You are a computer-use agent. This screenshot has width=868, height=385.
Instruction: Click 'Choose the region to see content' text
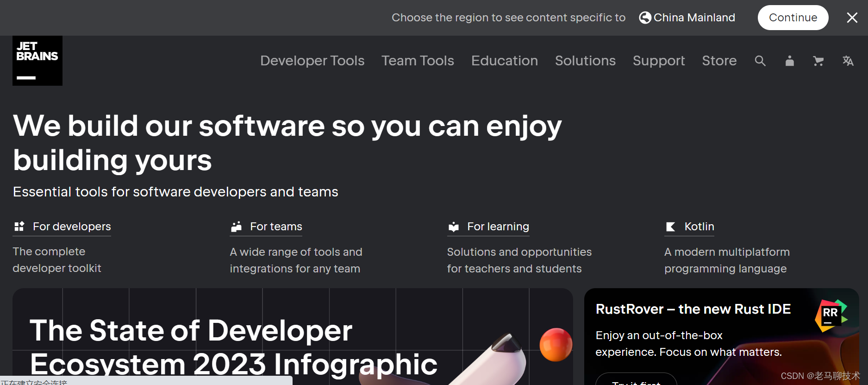point(508,18)
